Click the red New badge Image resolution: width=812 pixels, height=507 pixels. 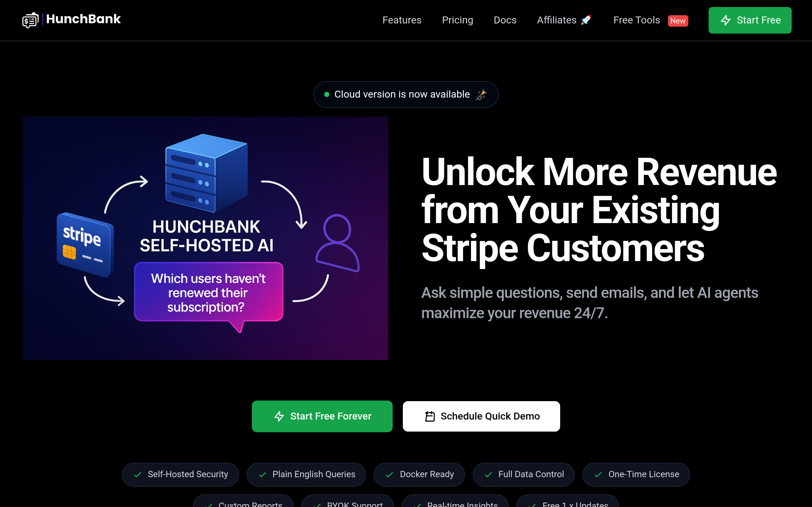click(678, 21)
